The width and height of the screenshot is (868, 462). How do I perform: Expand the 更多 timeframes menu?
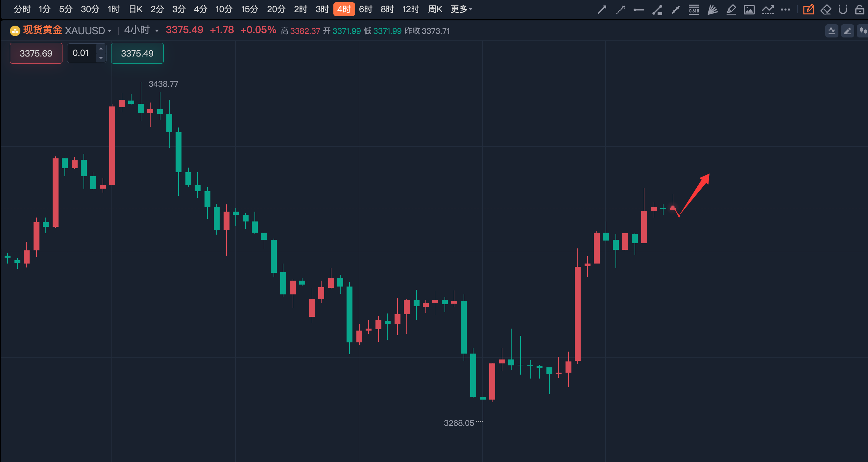point(461,9)
